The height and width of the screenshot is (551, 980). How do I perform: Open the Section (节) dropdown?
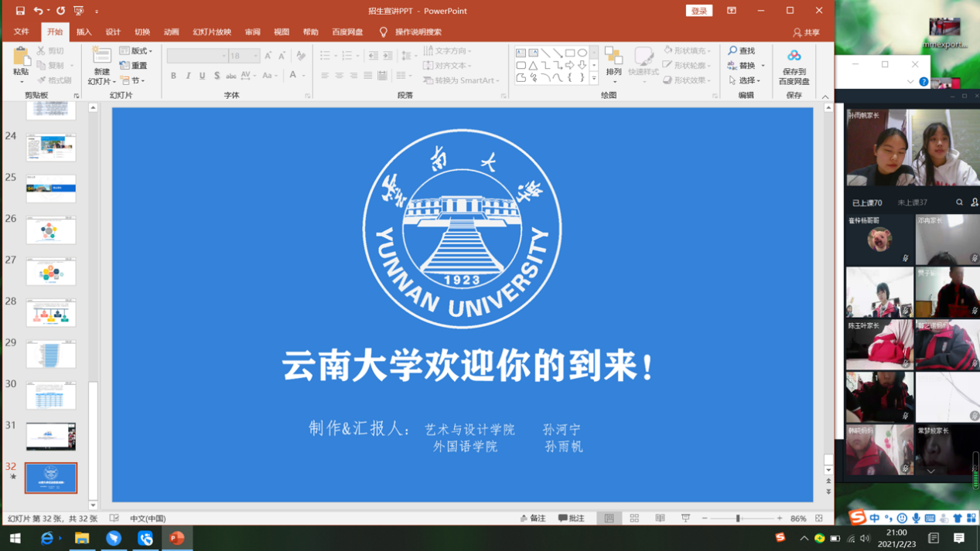click(x=132, y=80)
